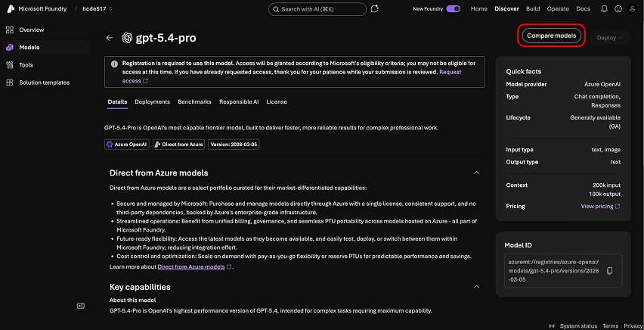Open the View pricing link
This screenshot has height=330, width=644.
pyautogui.click(x=600, y=206)
